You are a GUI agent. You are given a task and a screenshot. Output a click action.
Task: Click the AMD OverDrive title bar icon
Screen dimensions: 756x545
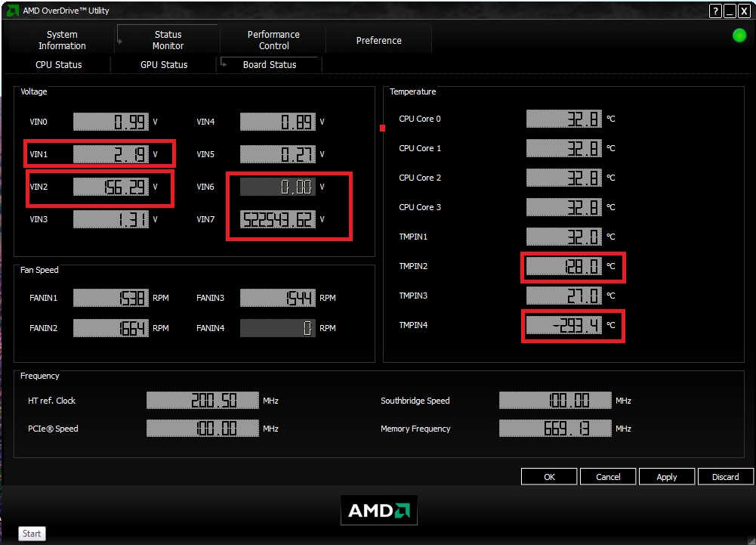click(12, 10)
